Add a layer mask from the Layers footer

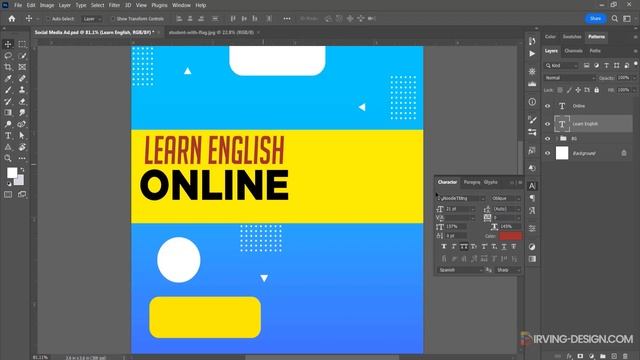(580, 356)
